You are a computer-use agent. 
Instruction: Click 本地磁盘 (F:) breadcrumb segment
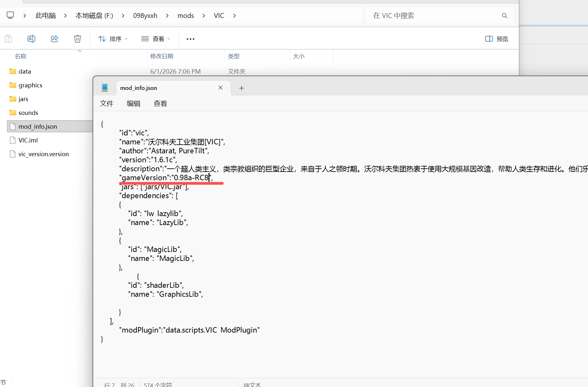pos(94,16)
